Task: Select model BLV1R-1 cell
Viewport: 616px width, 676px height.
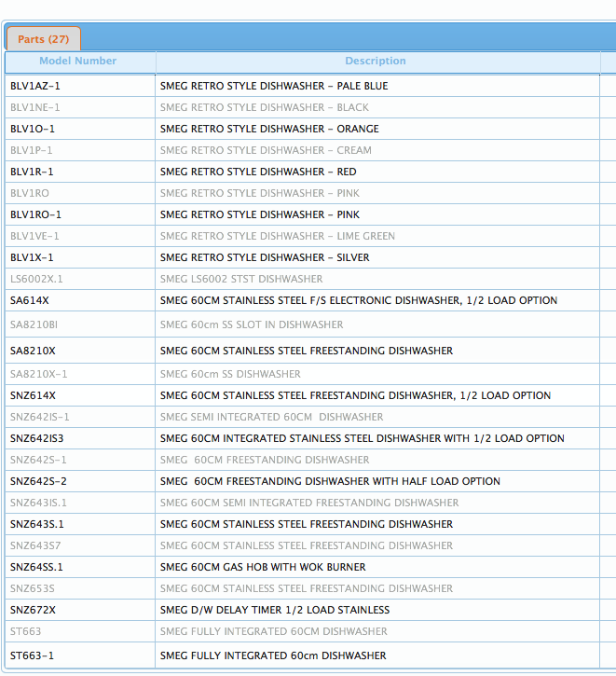Action: click(80, 172)
